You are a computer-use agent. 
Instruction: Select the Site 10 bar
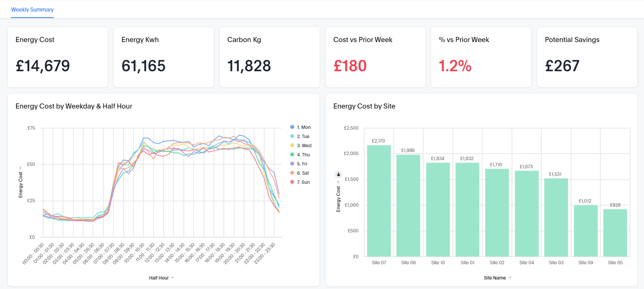click(438, 210)
